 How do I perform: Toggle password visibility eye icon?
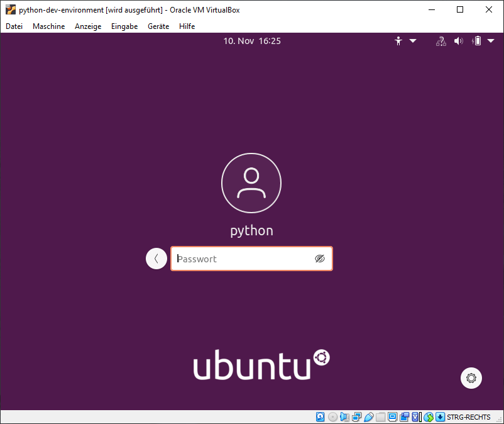coord(319,259)
